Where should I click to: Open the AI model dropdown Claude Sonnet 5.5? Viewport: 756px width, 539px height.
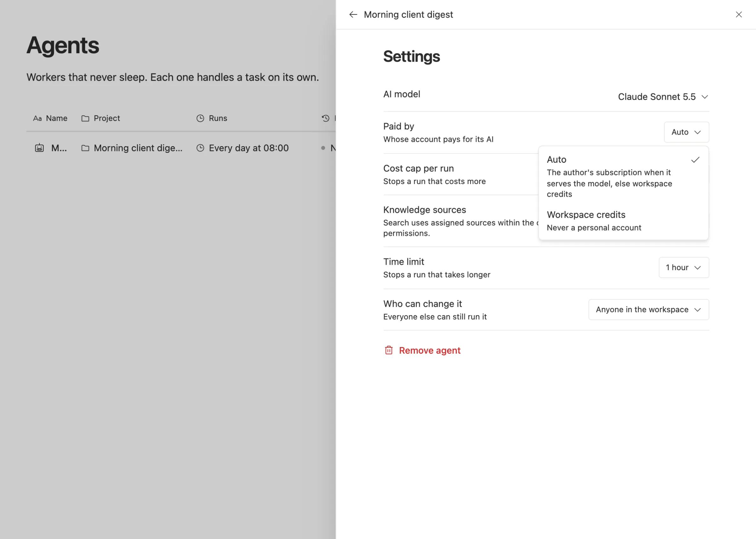[x=663, y=97]
